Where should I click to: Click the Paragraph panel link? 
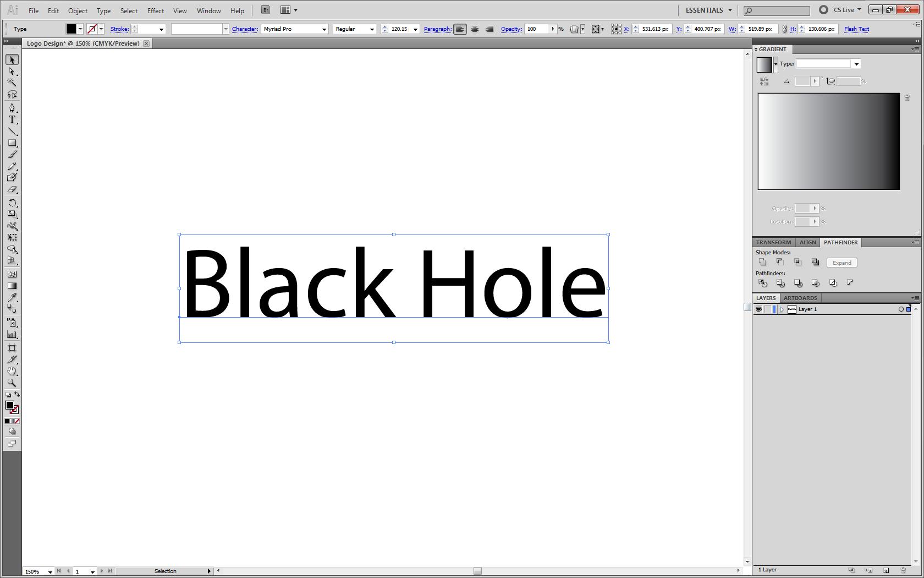coord(438,29)
